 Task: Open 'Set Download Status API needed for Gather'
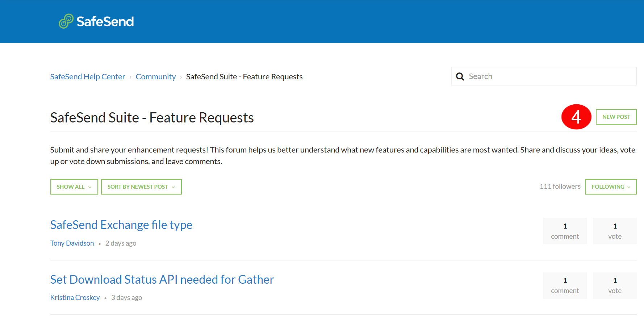[x=162, y=280]
